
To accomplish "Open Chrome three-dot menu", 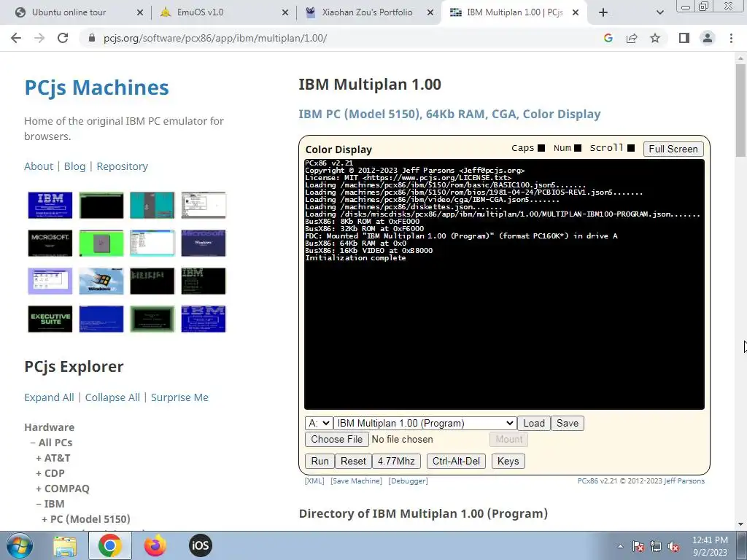I will [731, 38].
